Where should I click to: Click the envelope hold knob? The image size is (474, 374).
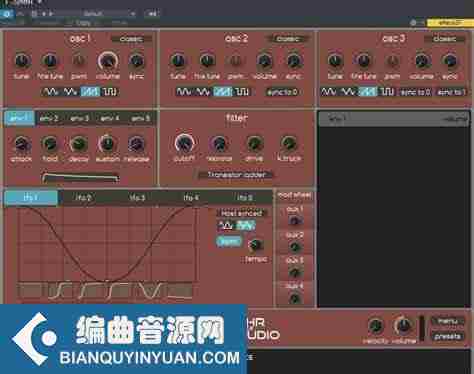50,144
